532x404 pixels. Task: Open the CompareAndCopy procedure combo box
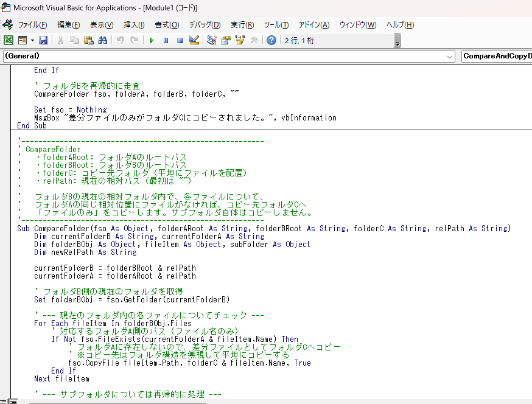[x=497, y=57]
